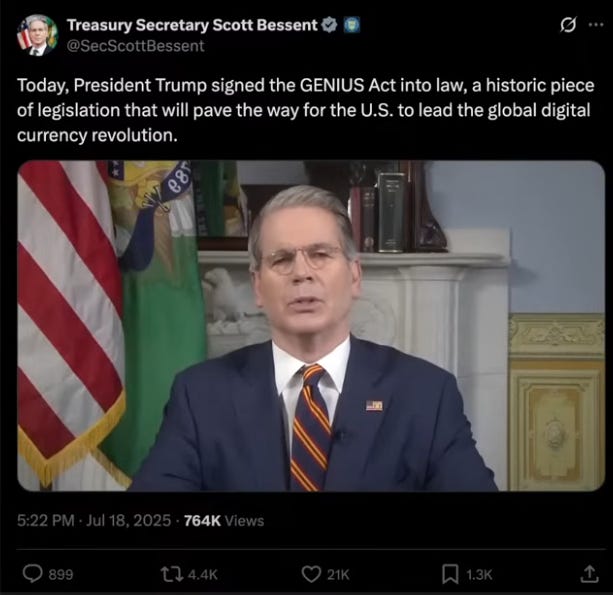This screenshot has width=613, height=595.
Task: Click the Grok slashed-circle icon
Action: pyautogui.click(x=568, y=25)
